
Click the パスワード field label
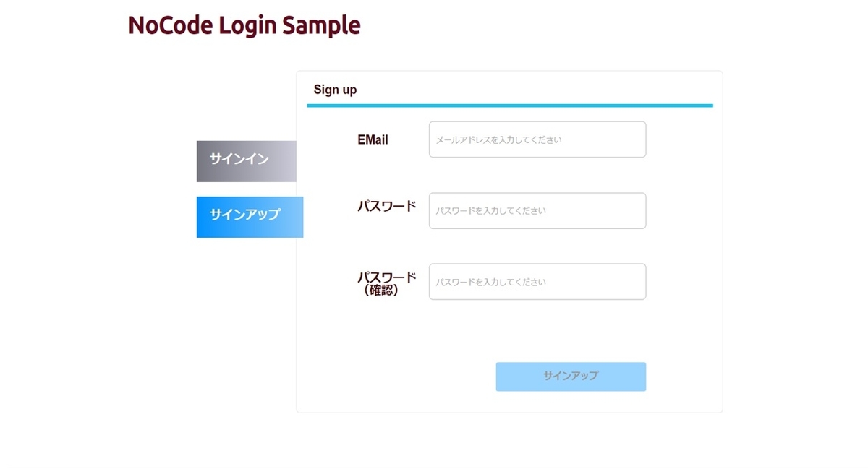point(388,205)
